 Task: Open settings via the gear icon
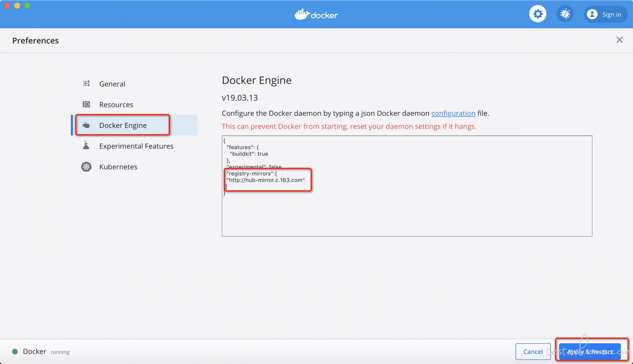[x=538, y=14]
